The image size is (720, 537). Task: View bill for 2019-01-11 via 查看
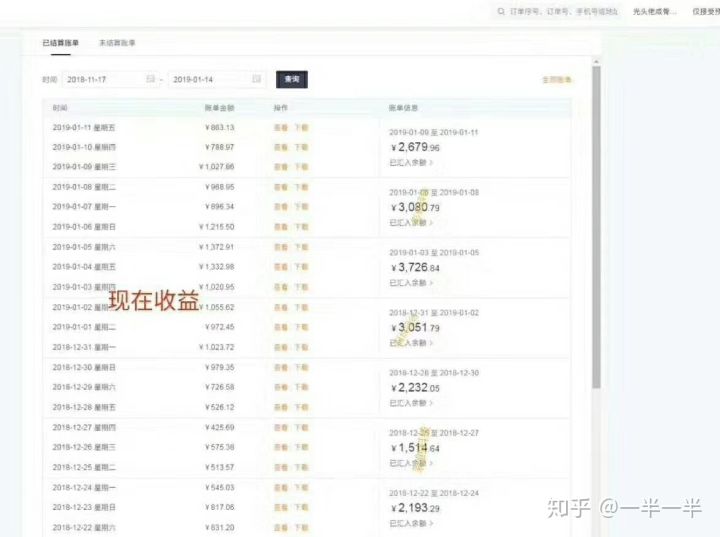281,128
